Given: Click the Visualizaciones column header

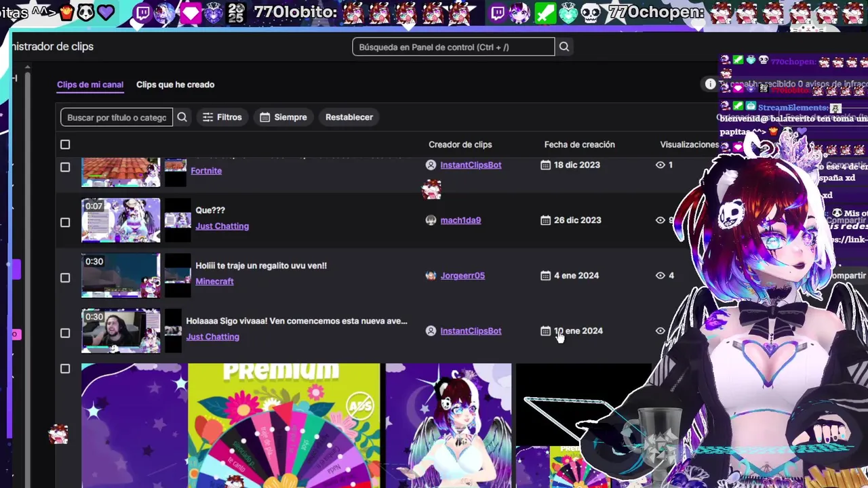Looking at the screenshot, I should coord(689,144).
